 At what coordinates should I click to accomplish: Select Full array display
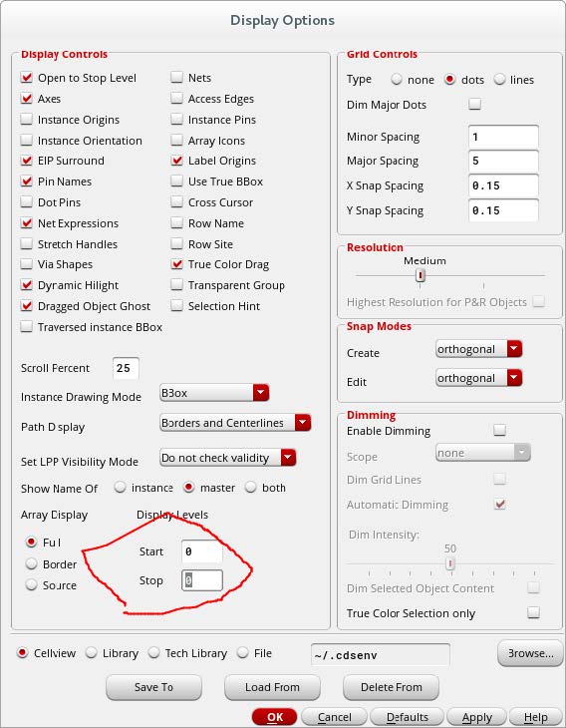pos(31,542)
